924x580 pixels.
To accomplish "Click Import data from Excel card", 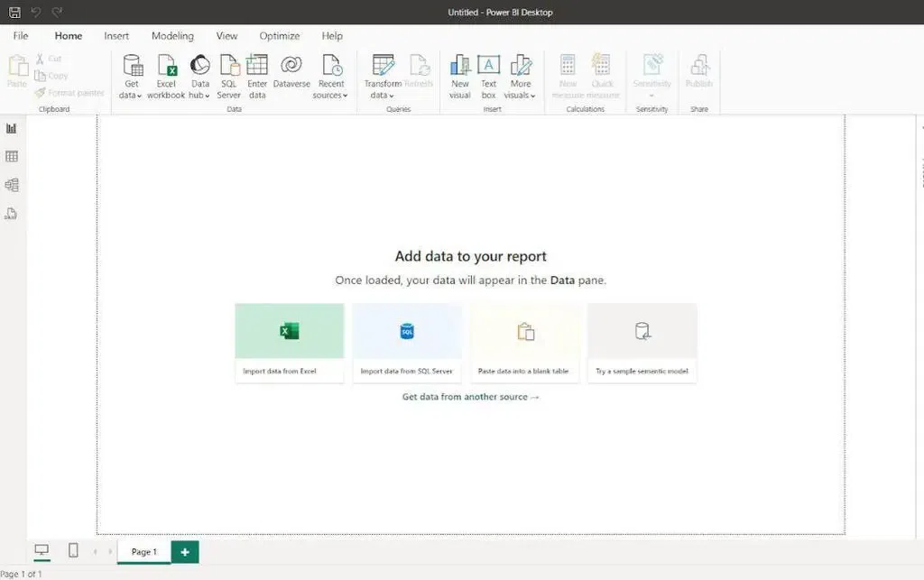I will pos(290,343).
